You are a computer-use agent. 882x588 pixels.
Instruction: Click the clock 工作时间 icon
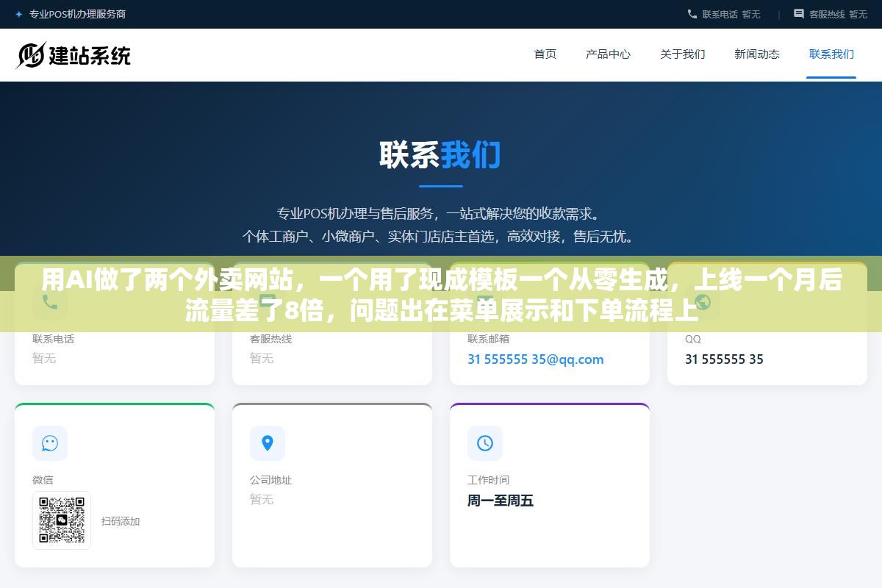click(485, 443)
